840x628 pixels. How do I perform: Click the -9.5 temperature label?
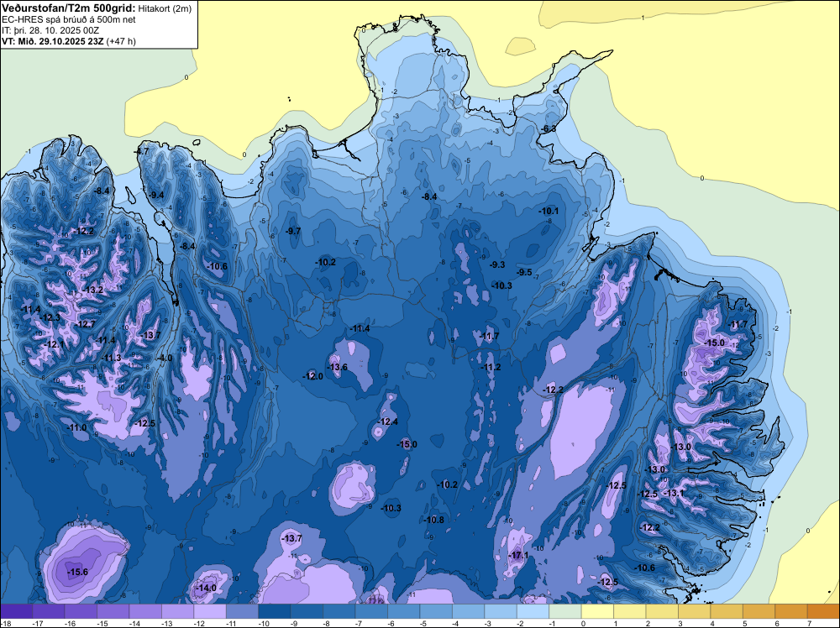(x=524, y=273)
